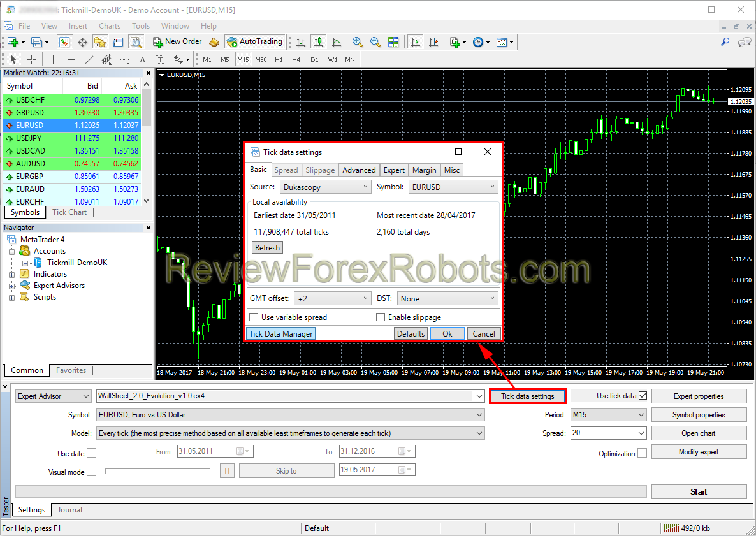Open the Insert menu
The height and width of the screenshot is (536, 756).
[x=78, y=26]
